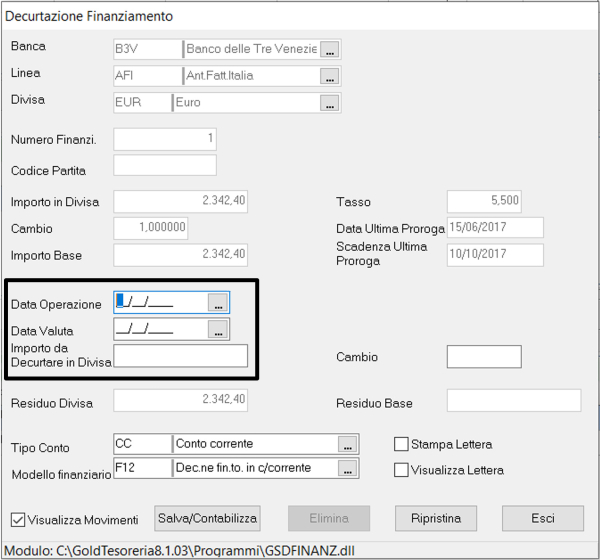Click the Esci button

tap(543, 518)
